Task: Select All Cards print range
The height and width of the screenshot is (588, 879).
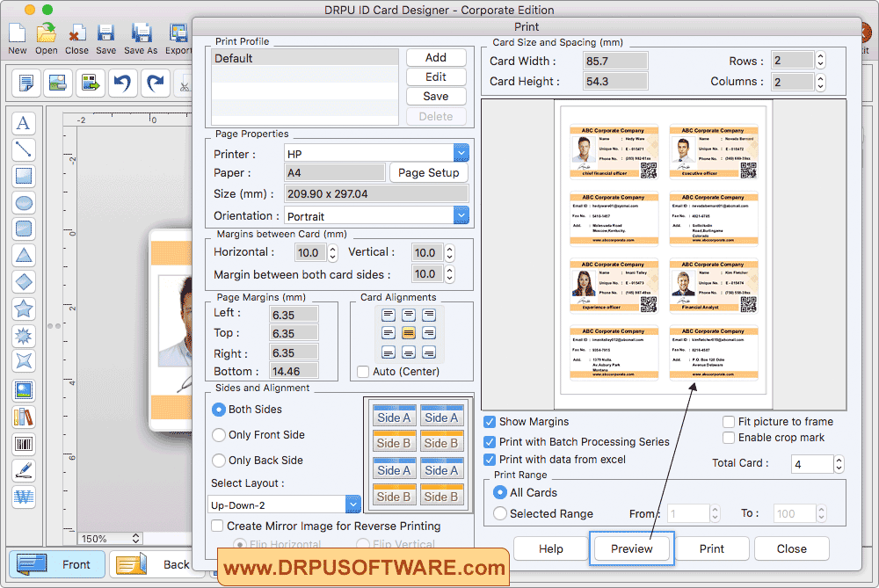Action: click(500, 492)
